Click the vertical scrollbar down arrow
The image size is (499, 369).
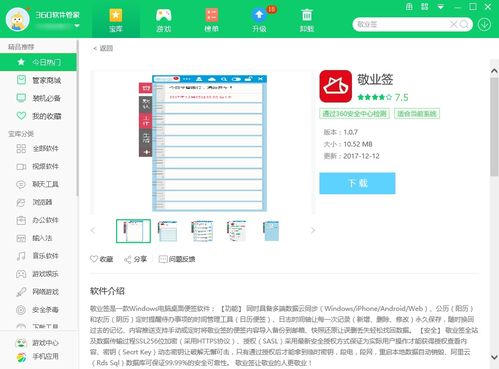(x=494, y=357)
